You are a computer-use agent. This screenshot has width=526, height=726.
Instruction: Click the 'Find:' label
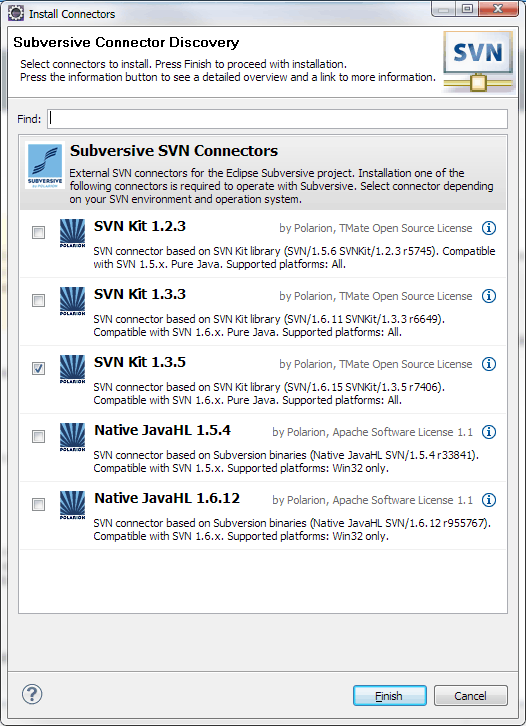click(x=29, y=119)
